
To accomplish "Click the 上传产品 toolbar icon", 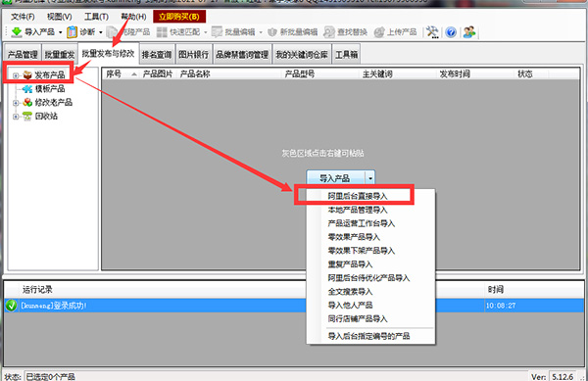I will click(x=379, y=32).
